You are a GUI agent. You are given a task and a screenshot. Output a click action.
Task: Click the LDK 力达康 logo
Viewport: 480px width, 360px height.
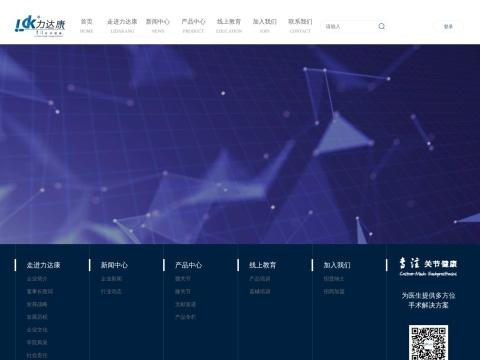(40, 26)
